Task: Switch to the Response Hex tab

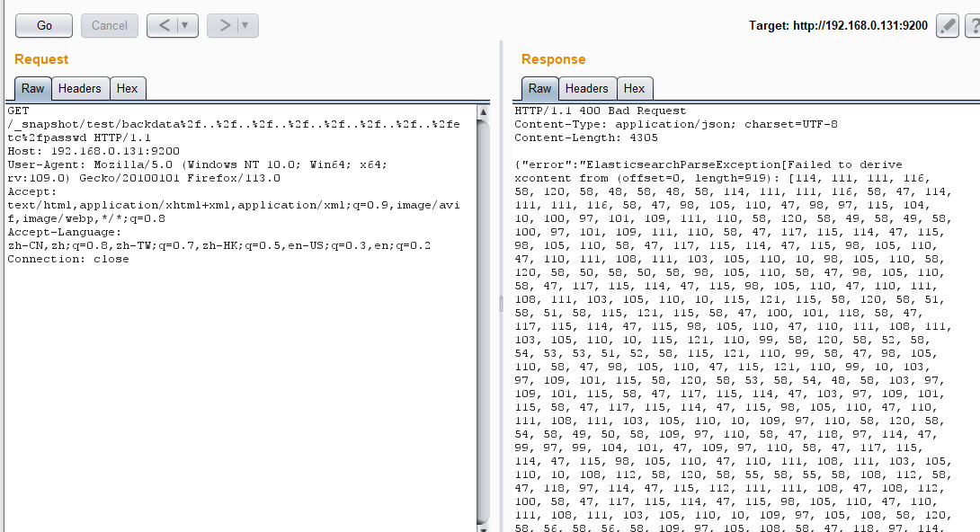Action: [x=635, y=89]
